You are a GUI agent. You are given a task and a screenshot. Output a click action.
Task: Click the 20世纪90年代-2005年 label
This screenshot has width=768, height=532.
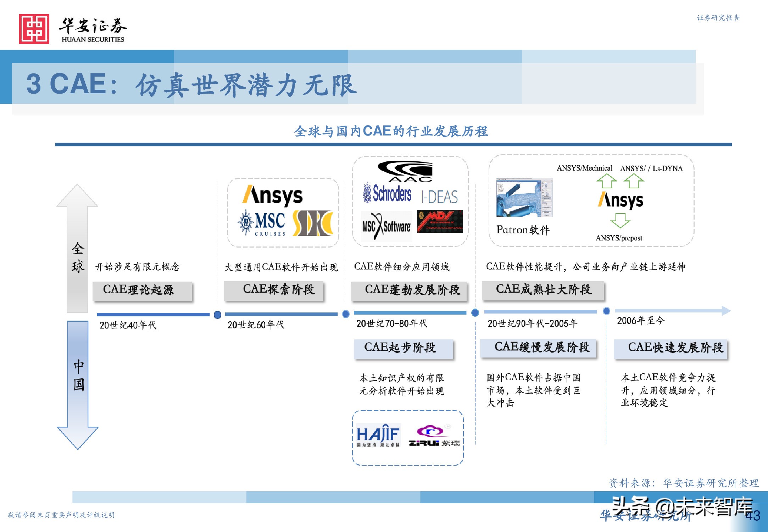[x=532, y=323]
